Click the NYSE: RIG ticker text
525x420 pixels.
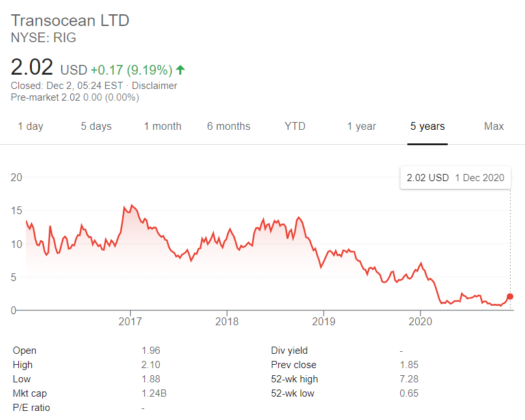[44, 38]
